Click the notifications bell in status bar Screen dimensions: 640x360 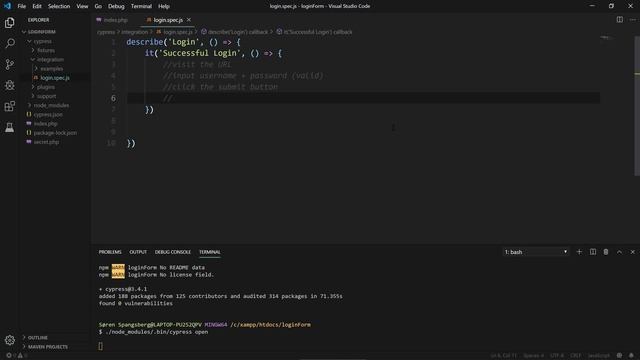click(x=631, y=356)
